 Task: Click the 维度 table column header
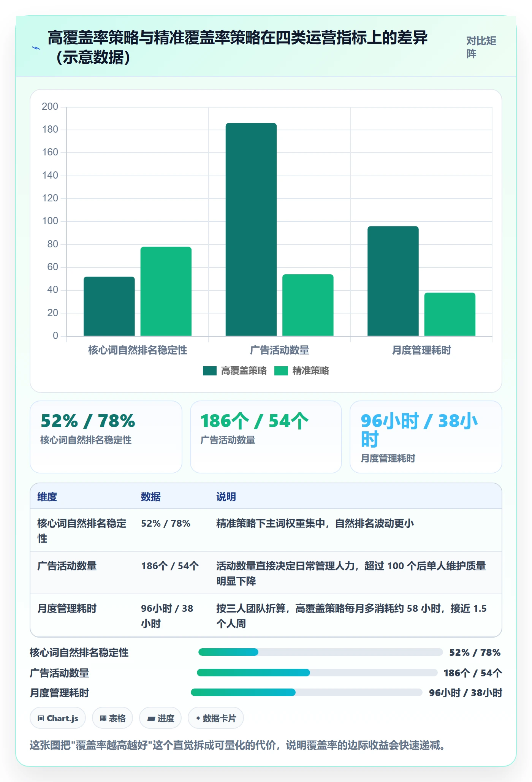click(x=47, y=497)
